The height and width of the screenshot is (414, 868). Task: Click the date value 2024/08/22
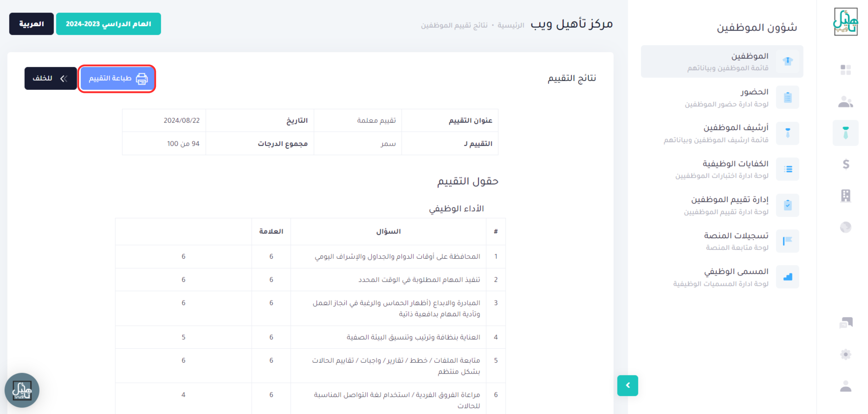point(182,121)
